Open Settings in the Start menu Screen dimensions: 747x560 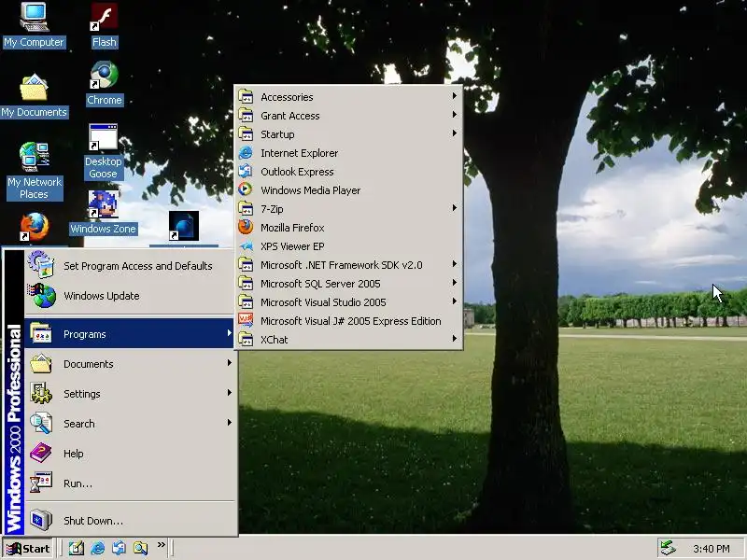pyautogui.click(x=129, y=394)
